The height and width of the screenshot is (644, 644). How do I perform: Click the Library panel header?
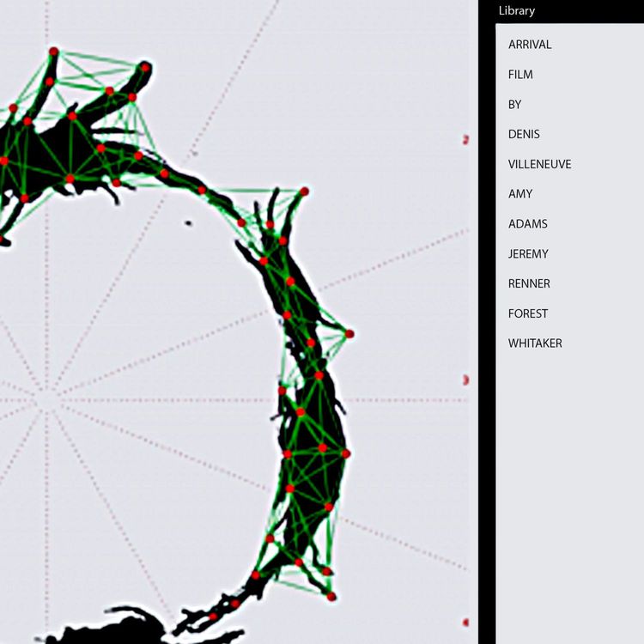pos(517,11)
